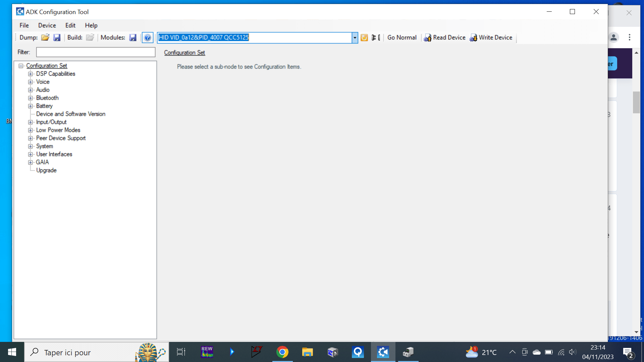The width and height of the screenshot is (644, 362).
Task: Save the dump with the floppy disk icon
Action: pyautogui.click(x=57, y=38)
